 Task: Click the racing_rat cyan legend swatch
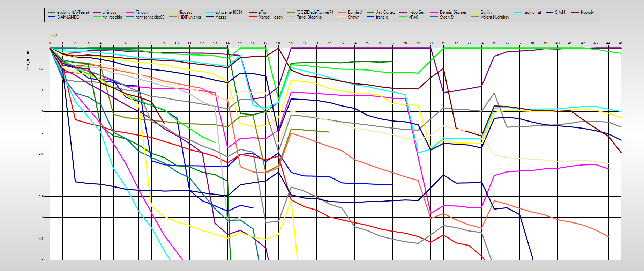click(x=518, y=12)
